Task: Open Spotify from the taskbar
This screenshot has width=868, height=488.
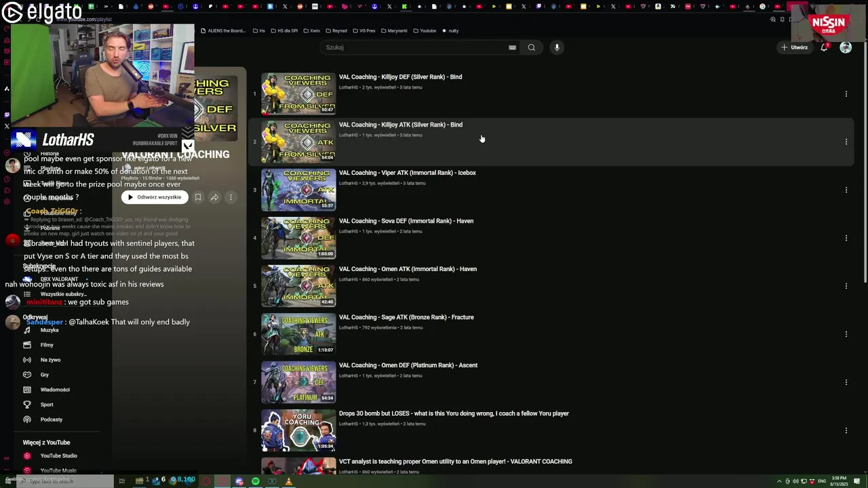Action: [256, 481]
